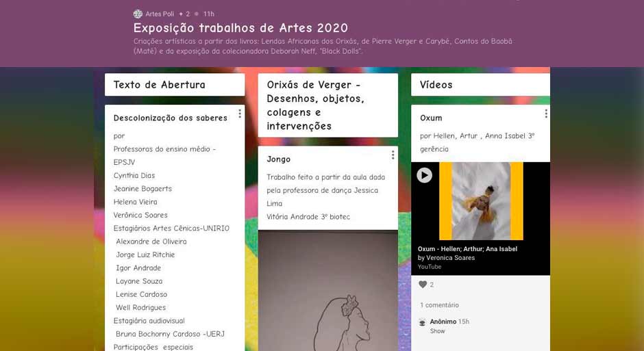Open options menu on Descolonização dos saberes post
Viewport: 644px width, 351px height.
point(240,114)
